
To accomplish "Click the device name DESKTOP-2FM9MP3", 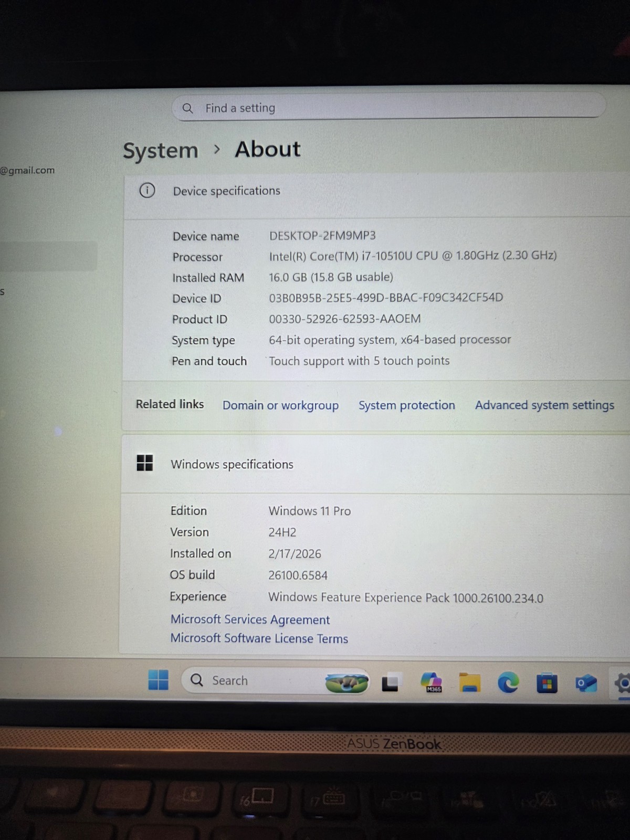I will 322,236.
